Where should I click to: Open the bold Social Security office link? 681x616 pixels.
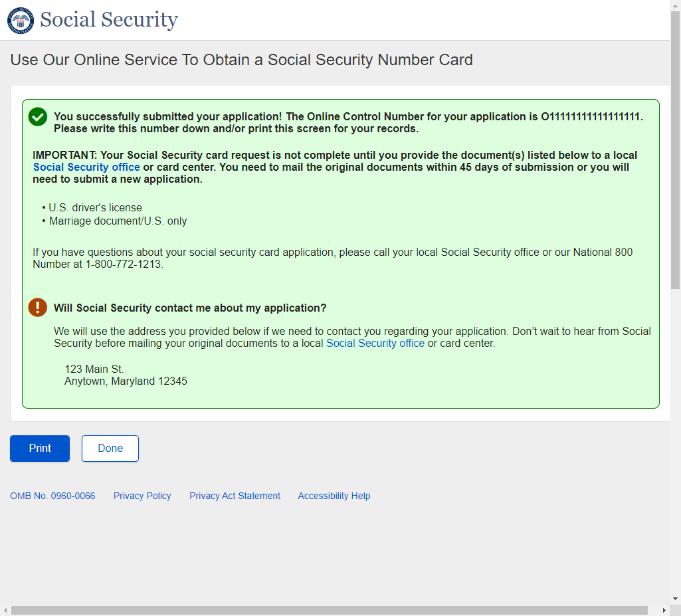point(86,167)
